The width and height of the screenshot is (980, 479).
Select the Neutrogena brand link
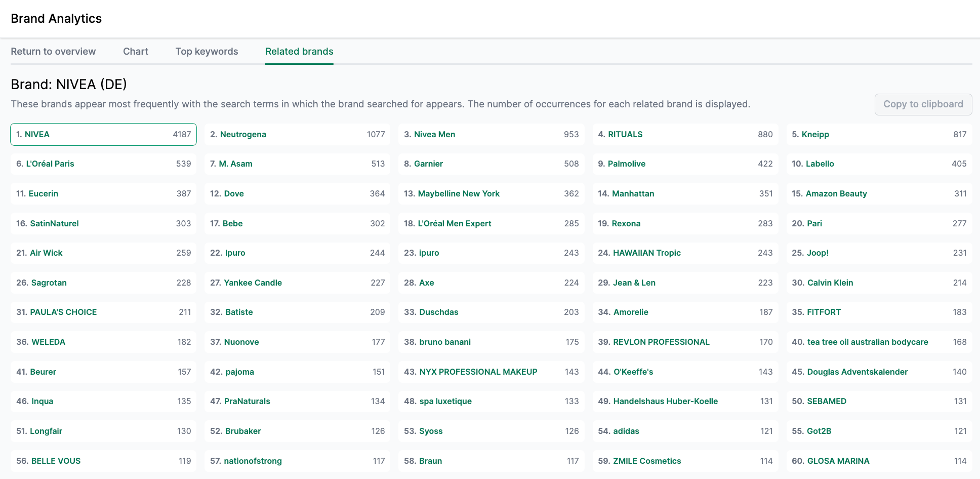[x=243, y=134]
